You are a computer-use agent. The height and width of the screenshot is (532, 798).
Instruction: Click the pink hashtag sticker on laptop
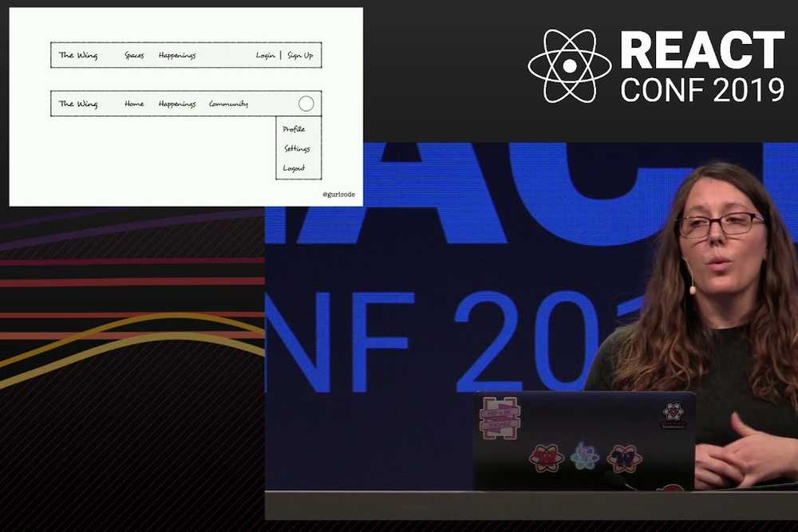pos(500,419)
